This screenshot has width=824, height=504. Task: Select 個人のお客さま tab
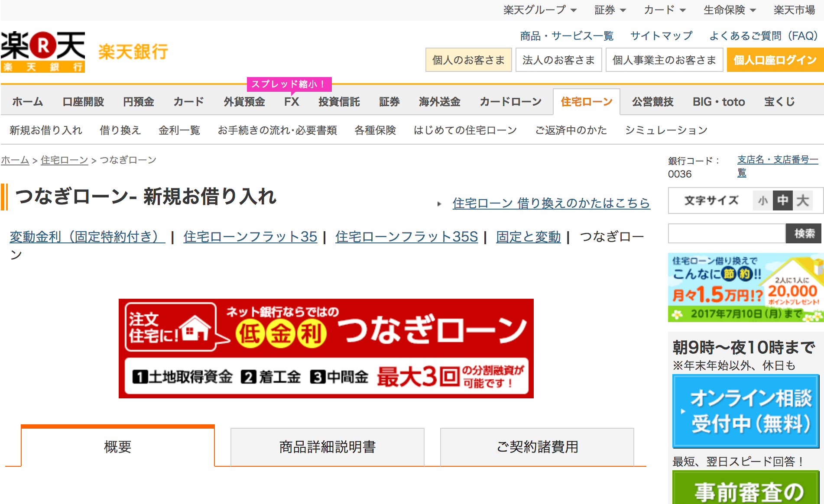[469, 60]
